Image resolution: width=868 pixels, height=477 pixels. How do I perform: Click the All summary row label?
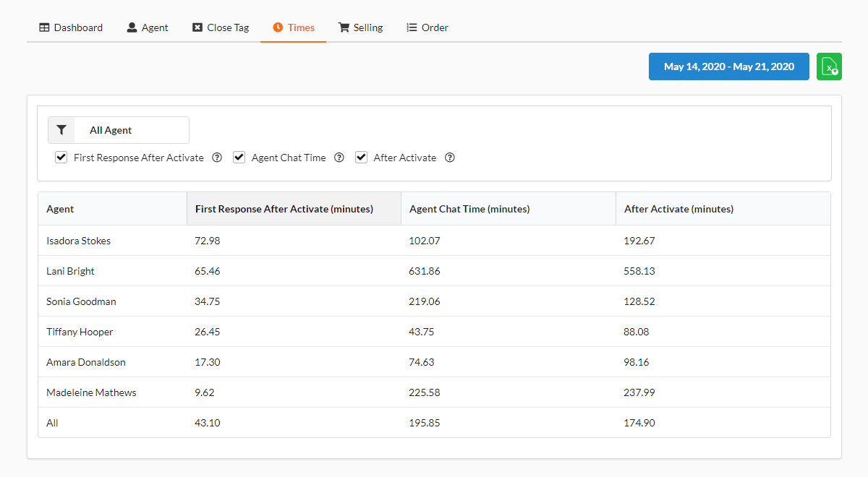[52, 423]
